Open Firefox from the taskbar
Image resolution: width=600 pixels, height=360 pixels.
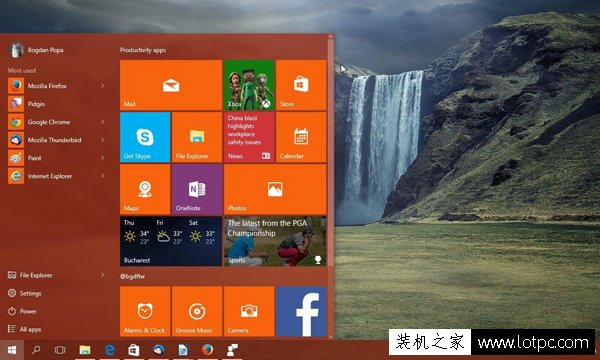point(207,350)
